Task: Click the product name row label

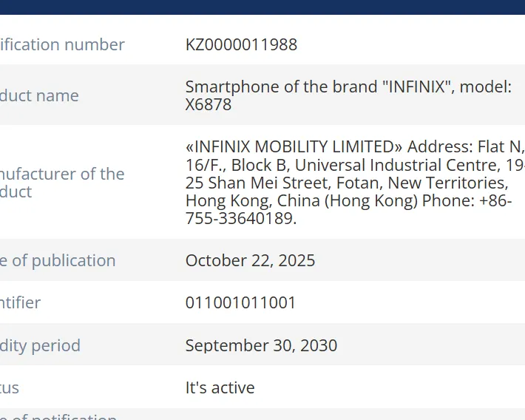Action: pos(40,95)
